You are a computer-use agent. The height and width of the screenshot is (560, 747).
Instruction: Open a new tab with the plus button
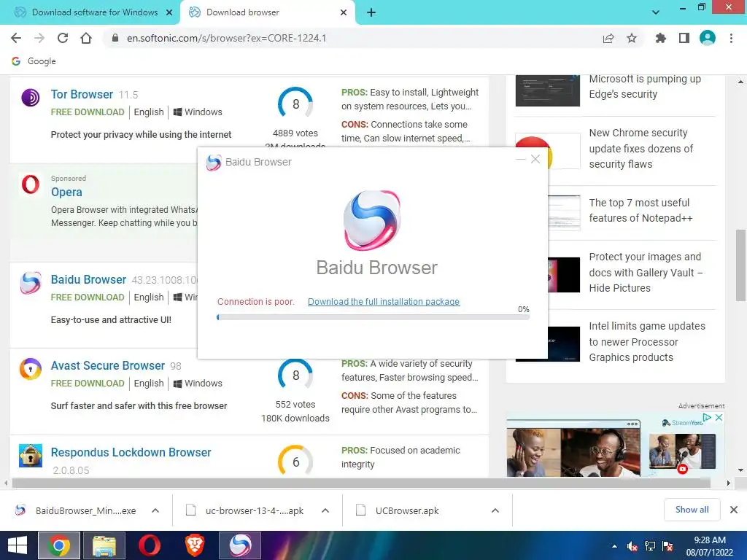(x=371, y=12)
